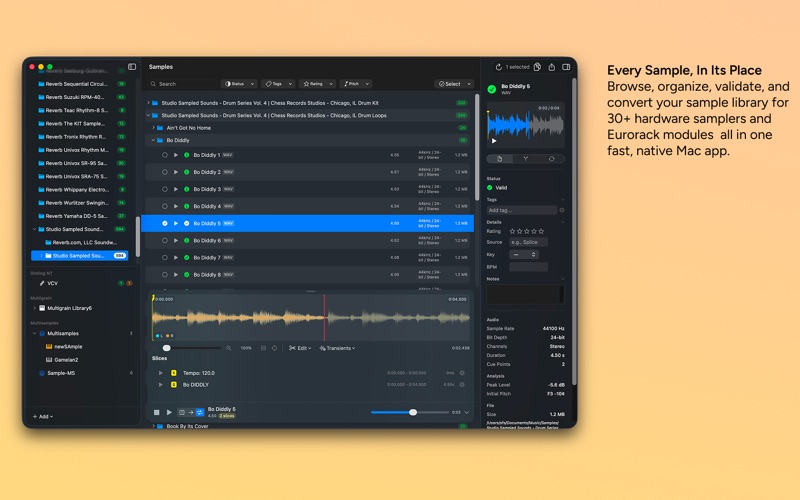Stop playback in the player bar
Viewport: 800px width, 500px height.
(x=157, y=412)
